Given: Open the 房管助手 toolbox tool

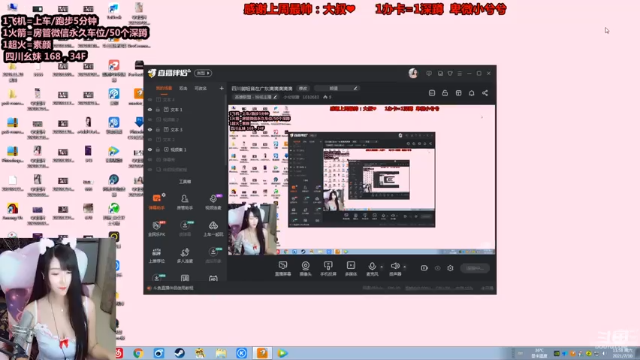Looking at the screenshot, I should click(x=184, y=202).
